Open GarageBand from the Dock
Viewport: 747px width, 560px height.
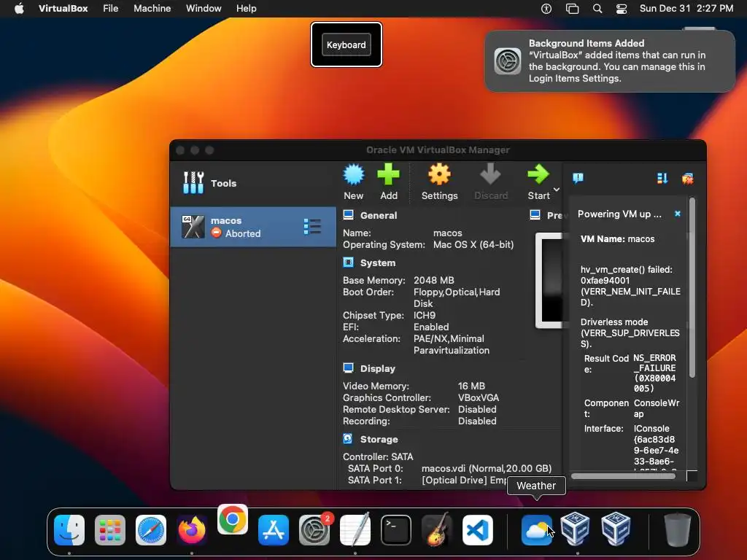pos(437,530)
